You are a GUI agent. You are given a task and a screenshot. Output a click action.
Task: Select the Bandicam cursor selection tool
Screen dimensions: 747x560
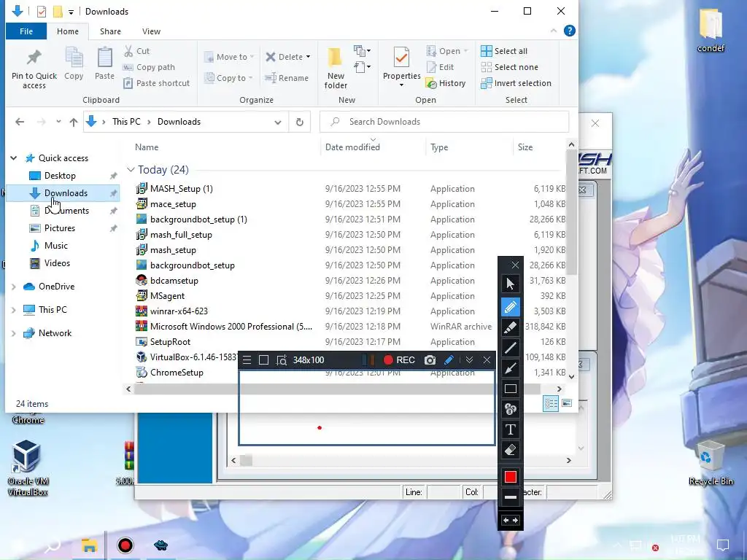click(x=510, y=284)
